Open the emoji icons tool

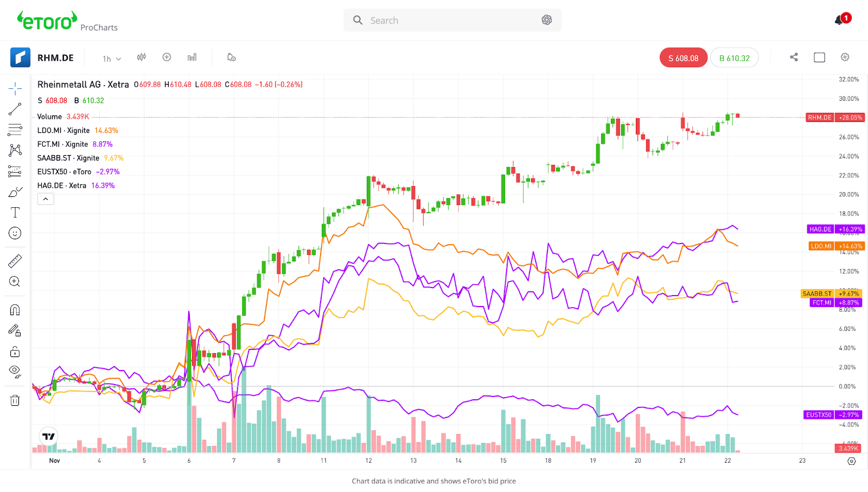click(x=15, y=233)
